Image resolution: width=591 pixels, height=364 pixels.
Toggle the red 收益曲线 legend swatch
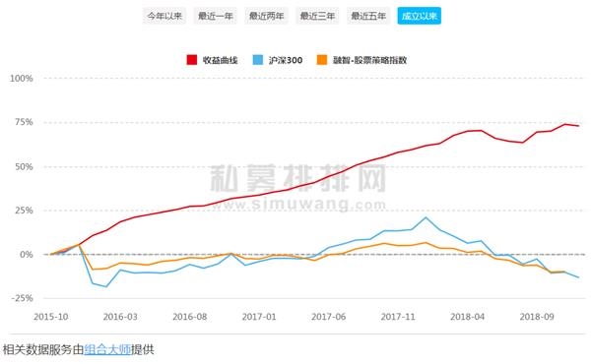[192, 60]
